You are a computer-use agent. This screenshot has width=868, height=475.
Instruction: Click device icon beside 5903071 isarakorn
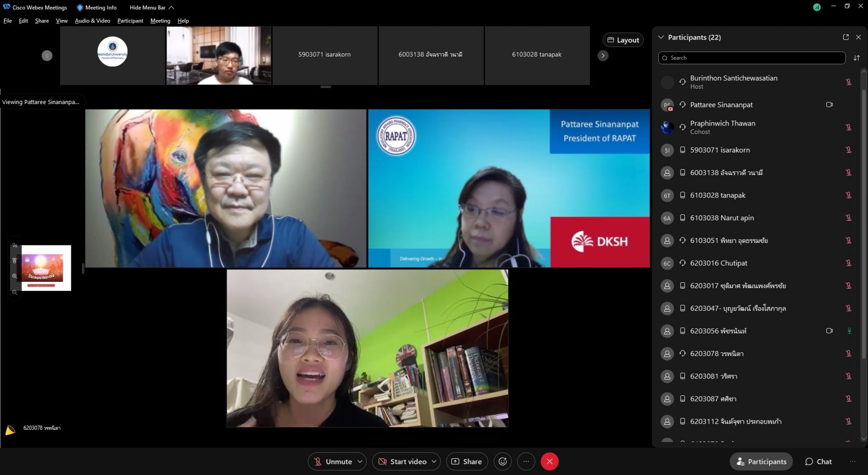[682, 150]
